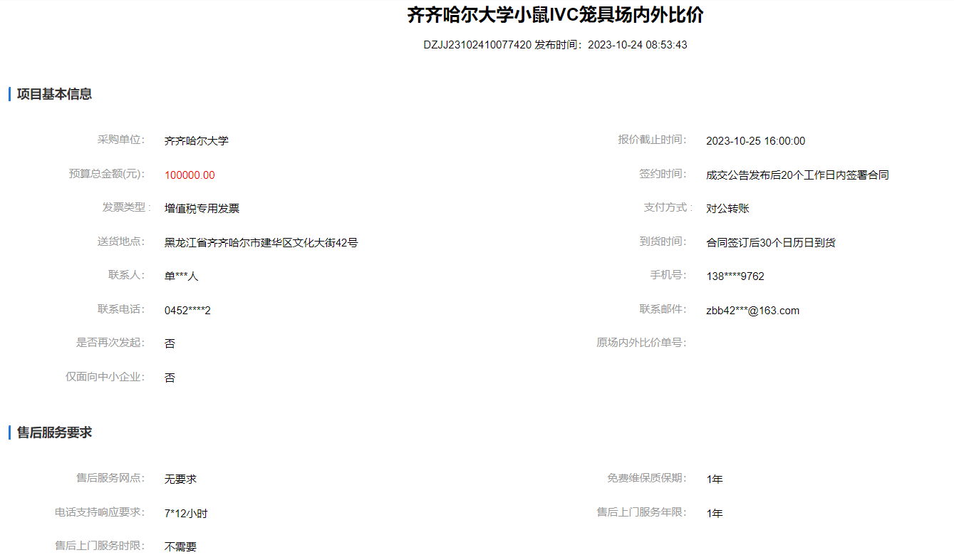Screen dimensions: 954x560
Task: Click the 仅面向中小企业 field label
Action: [105, 377]
